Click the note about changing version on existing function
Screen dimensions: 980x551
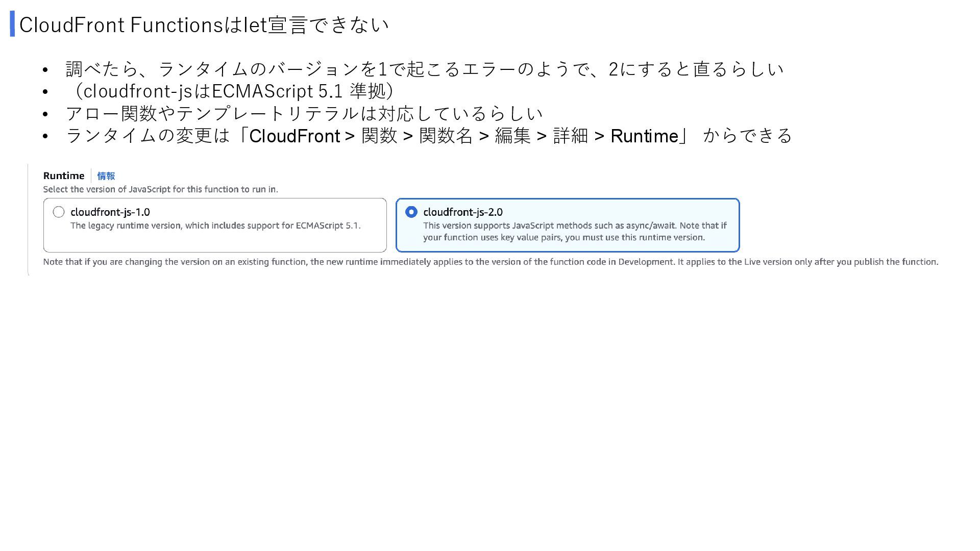click(491, 262)
